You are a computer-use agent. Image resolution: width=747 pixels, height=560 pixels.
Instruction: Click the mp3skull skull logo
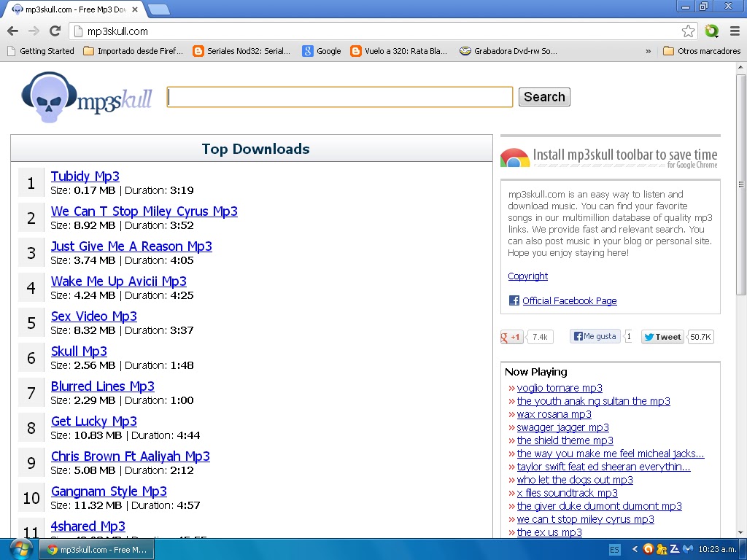[87, 98]
